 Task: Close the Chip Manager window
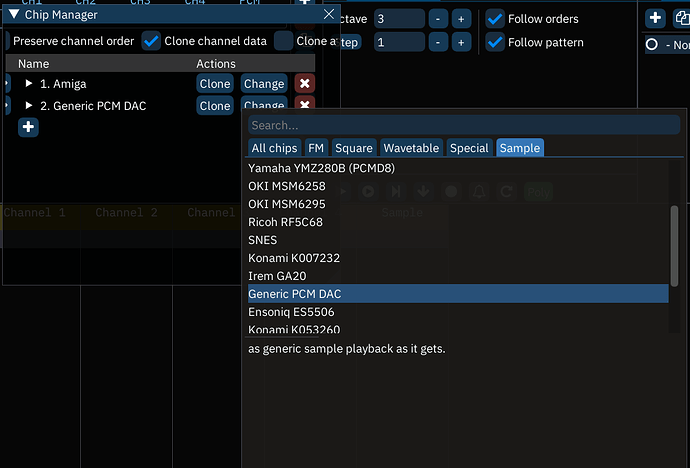[x=329, y=14]
